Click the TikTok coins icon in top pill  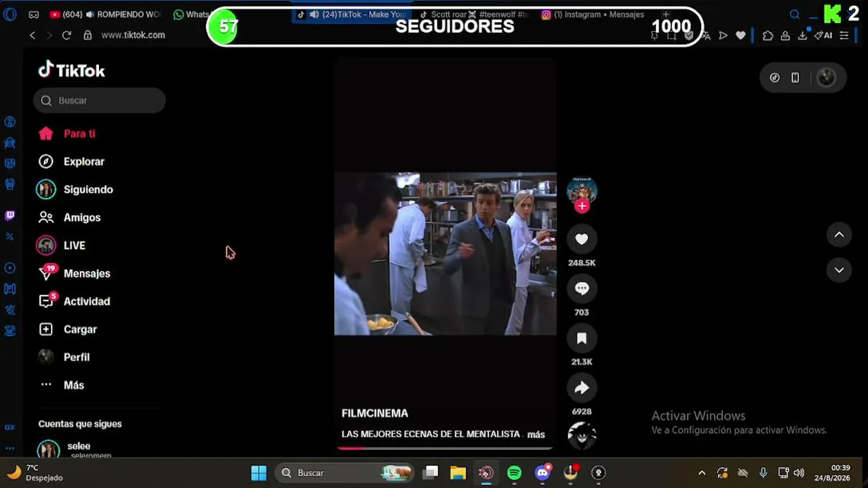click(x=774, y=77)
